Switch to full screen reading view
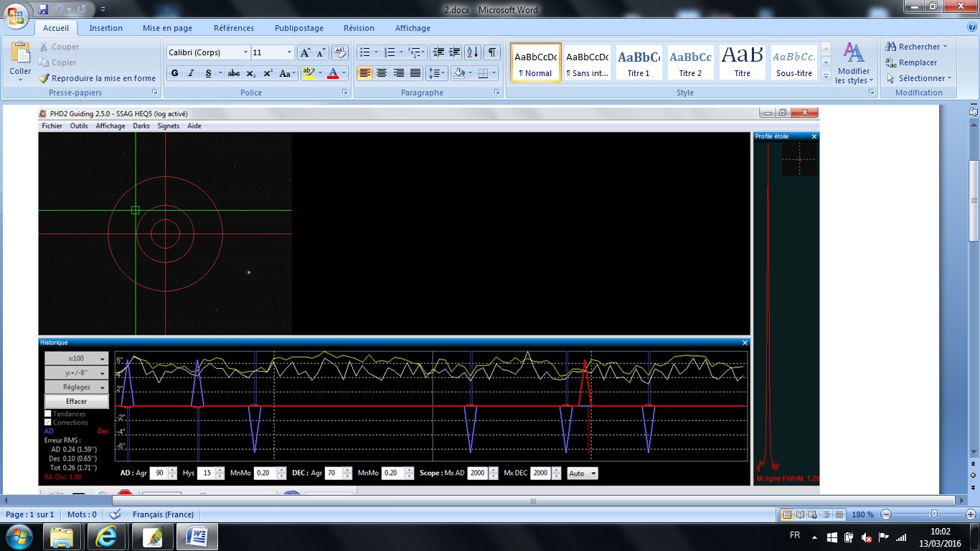Viewport: 980px width, 551px height. coord(800,514)
